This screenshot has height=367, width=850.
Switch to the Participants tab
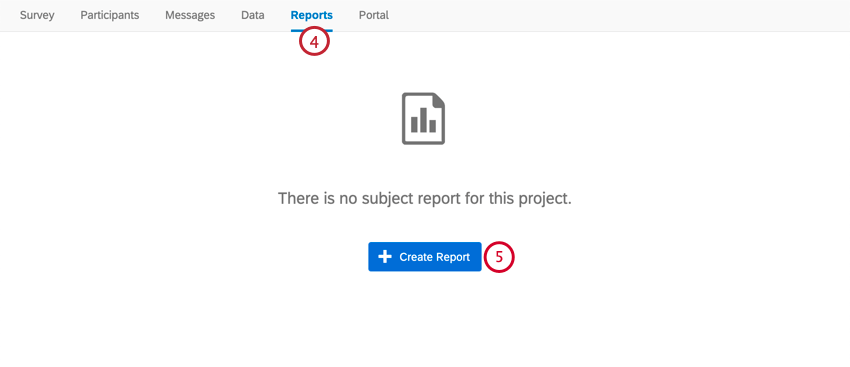(110, 15)
